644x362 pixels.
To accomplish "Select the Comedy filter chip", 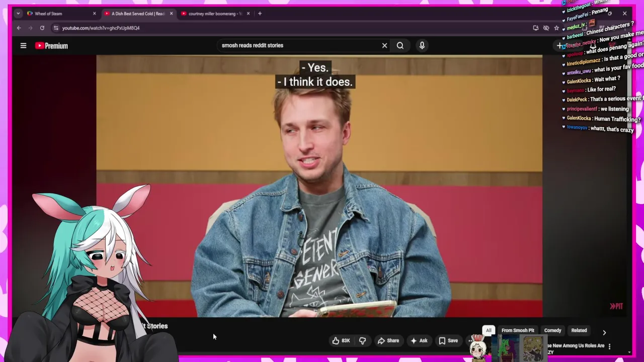I will (x=552, y=330).
